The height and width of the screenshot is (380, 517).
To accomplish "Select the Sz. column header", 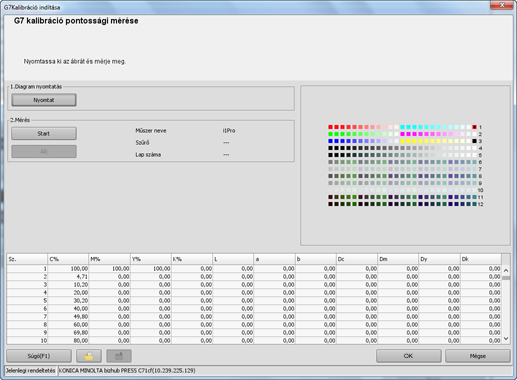I will (x=27, y=259).
